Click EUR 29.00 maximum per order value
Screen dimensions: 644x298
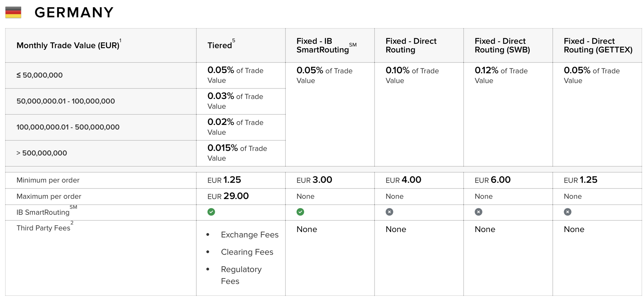(228, 196)
